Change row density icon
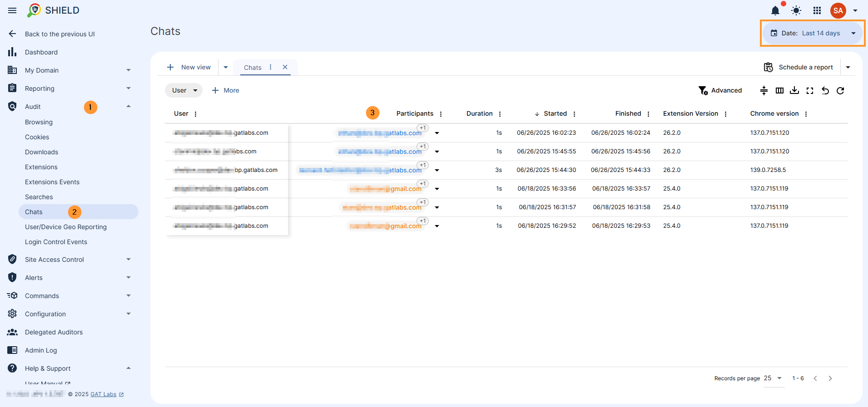 (x=764, y=91)
